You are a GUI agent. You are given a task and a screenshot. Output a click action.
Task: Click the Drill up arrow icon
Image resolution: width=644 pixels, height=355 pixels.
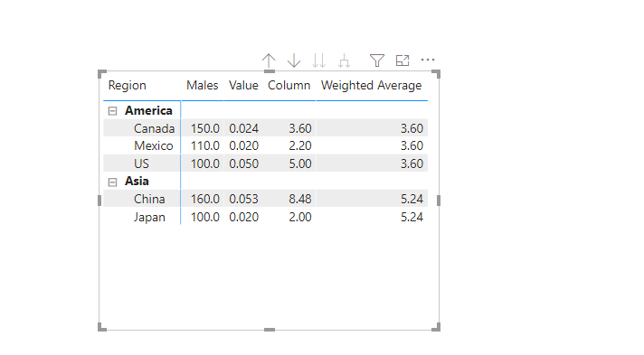click(269, 61)
